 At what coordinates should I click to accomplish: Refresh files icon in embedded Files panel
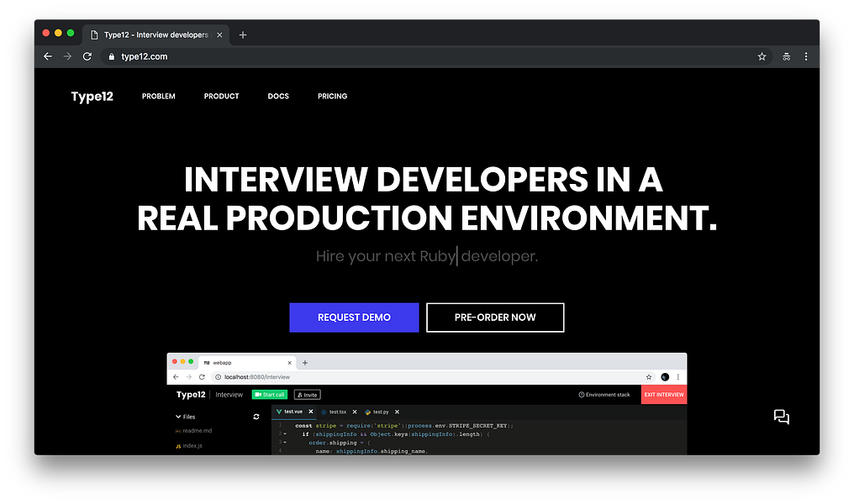[x=256, y=417]
